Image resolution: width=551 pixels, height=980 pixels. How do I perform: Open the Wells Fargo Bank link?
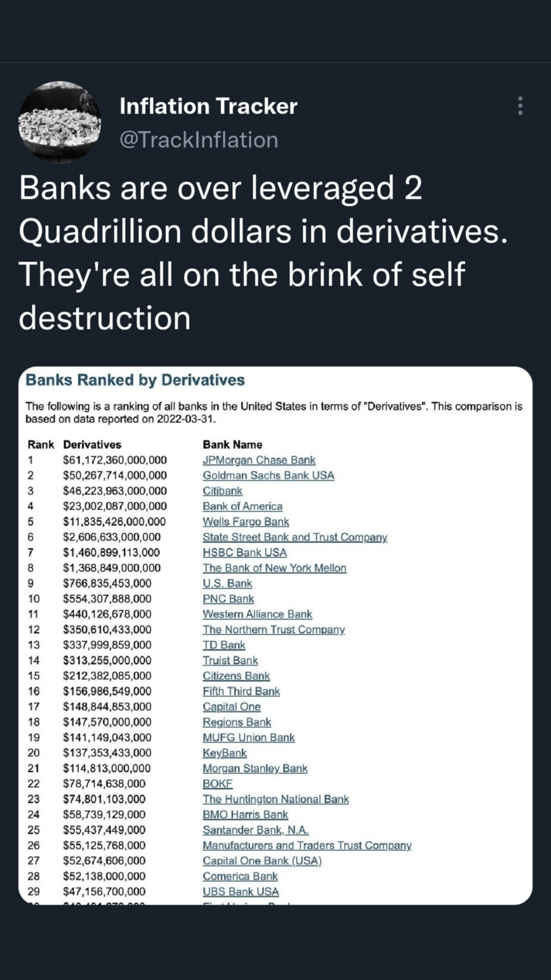coord(246,522)
